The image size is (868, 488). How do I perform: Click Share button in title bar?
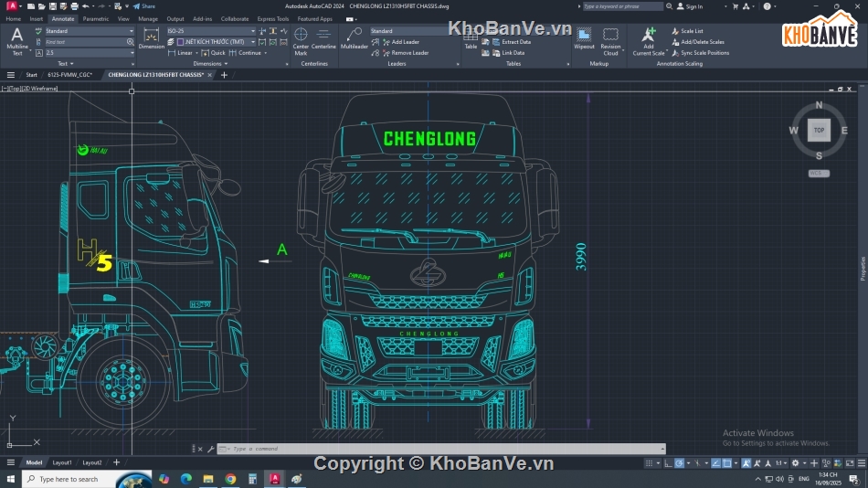(x=144, y=6)
